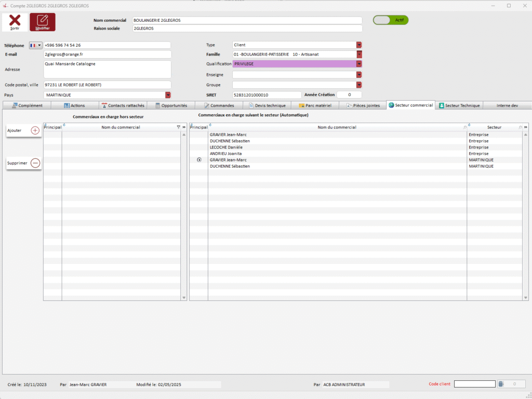532x399 pixels.
Task: Select Principal radio for GRAVIER Jean-Marc MARTINIQUE
Action: pyautogui.click(x=199, y=160)
